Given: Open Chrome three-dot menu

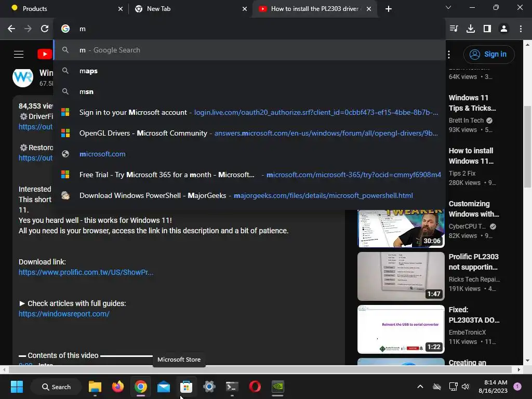Looking at the screenshot, I should tap(521, 29).
